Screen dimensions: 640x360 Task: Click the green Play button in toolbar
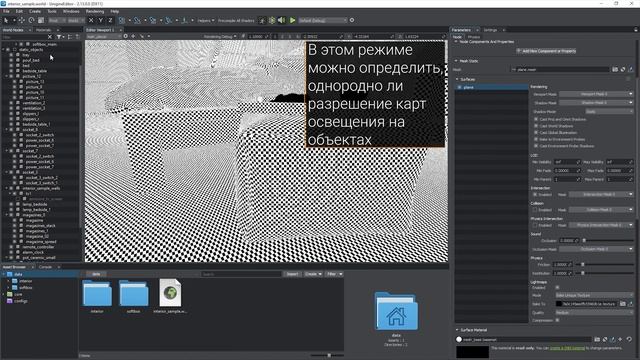click(292, 20)
